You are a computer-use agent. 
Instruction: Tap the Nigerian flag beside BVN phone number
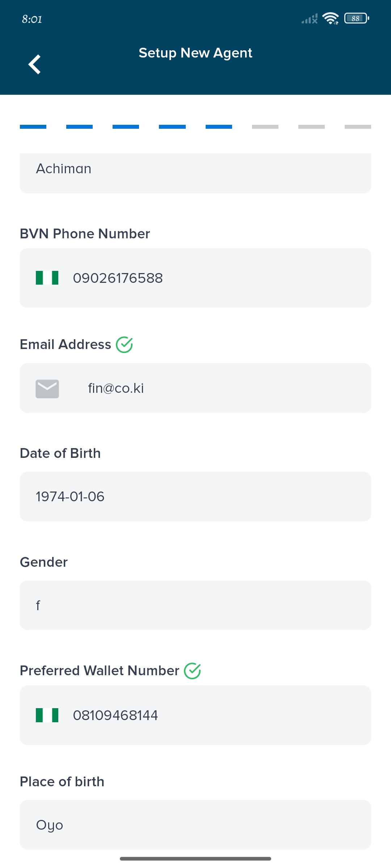pos(47,278)
